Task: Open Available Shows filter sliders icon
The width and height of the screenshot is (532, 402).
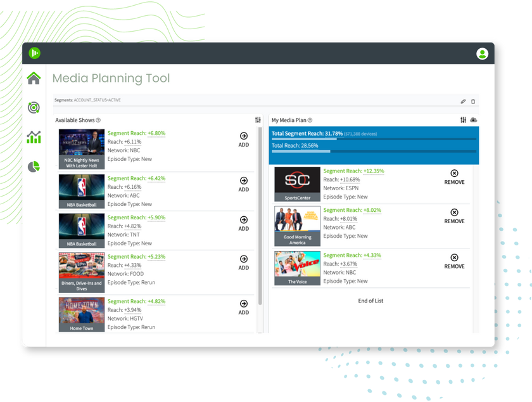Action: [x=258, y=120]
